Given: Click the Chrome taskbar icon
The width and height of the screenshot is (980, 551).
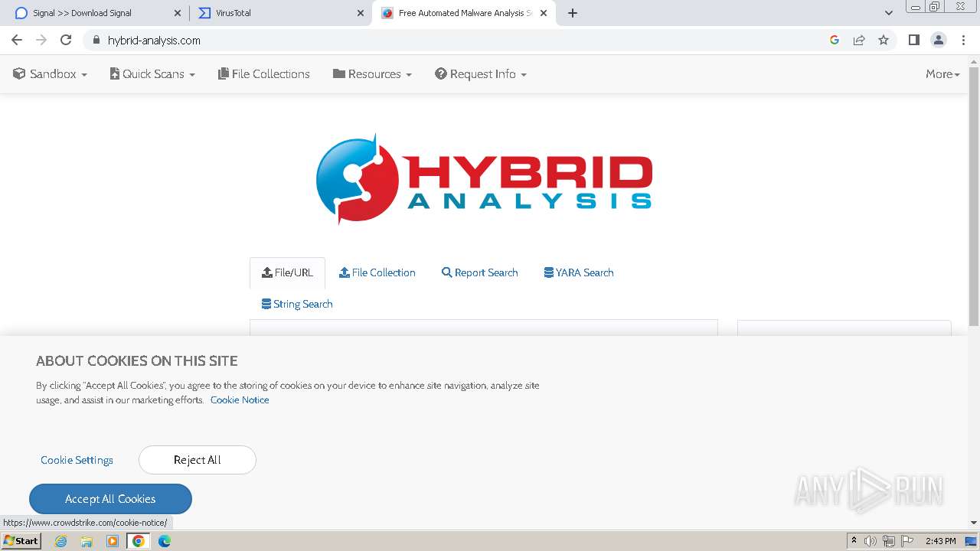Looking at the screenshot, I should point(138,541).
